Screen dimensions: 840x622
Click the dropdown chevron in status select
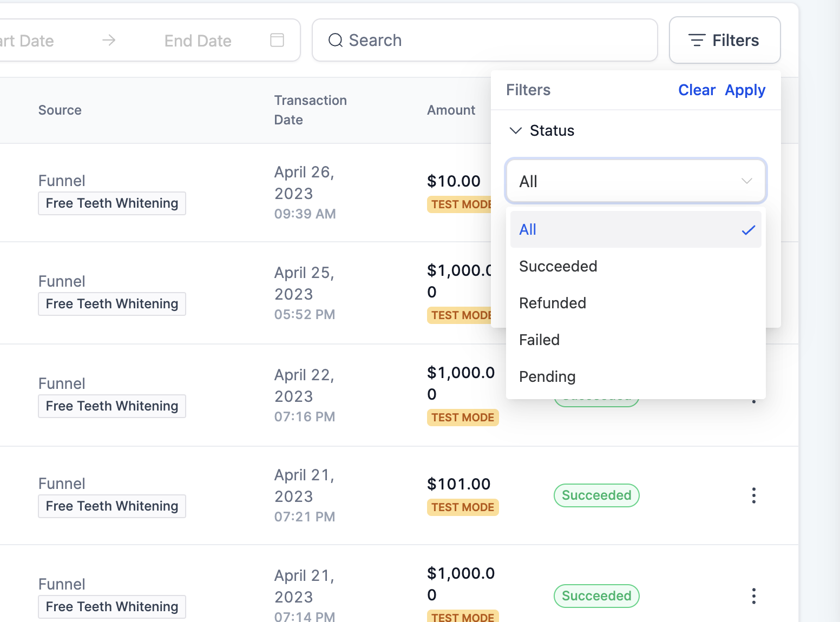pyautogui.click(x=746, y=181)
